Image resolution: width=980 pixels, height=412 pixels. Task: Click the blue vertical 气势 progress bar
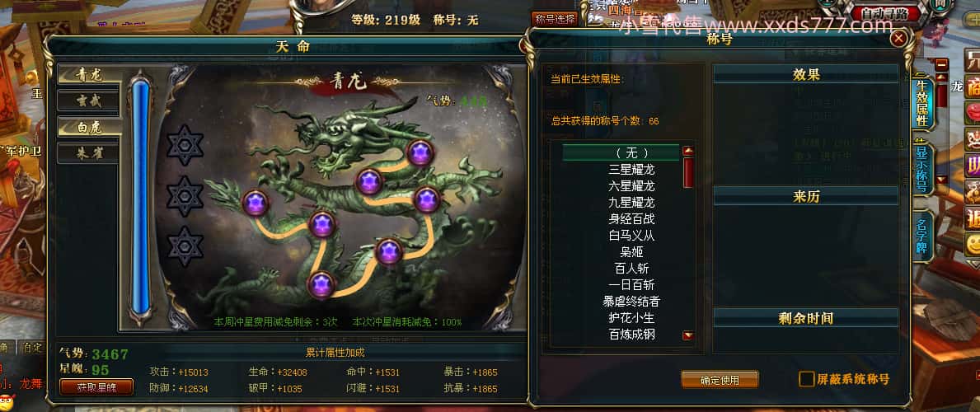coord(141,197)
